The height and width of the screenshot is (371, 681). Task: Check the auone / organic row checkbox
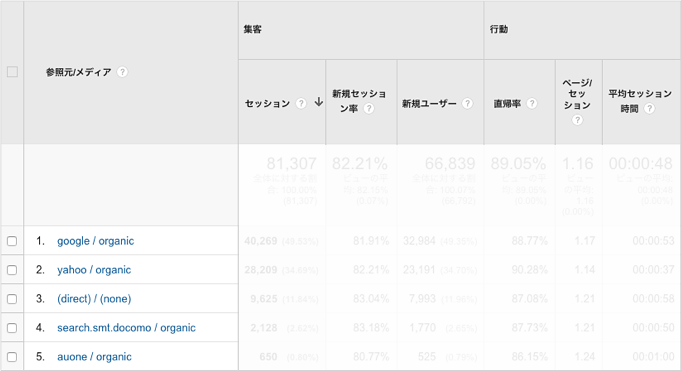pyautogui.click(x=12, y=357)
